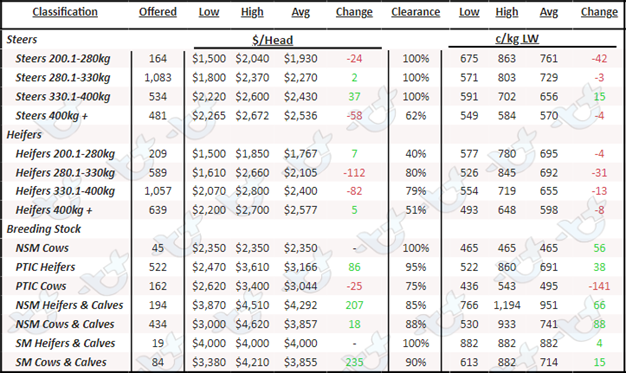Select the Breeding Stock category label
This screenshot has width=626, height=373.
(44, 229)
